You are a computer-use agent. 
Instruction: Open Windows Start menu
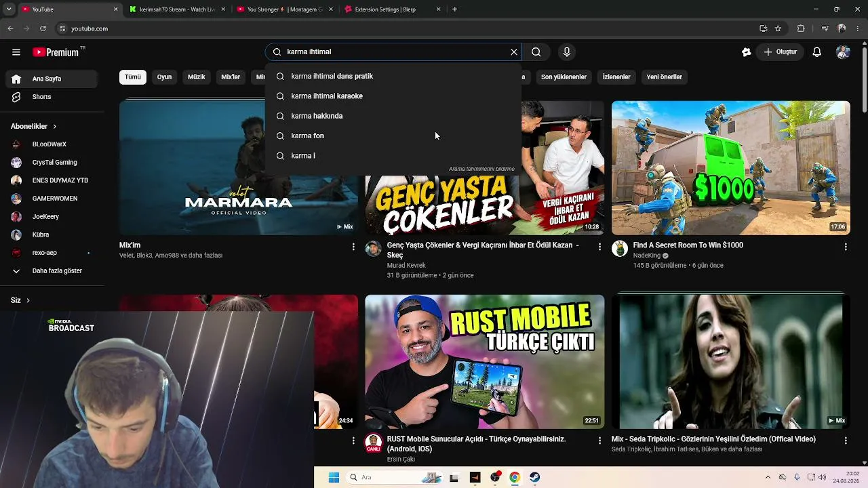(x=334, y=477)
